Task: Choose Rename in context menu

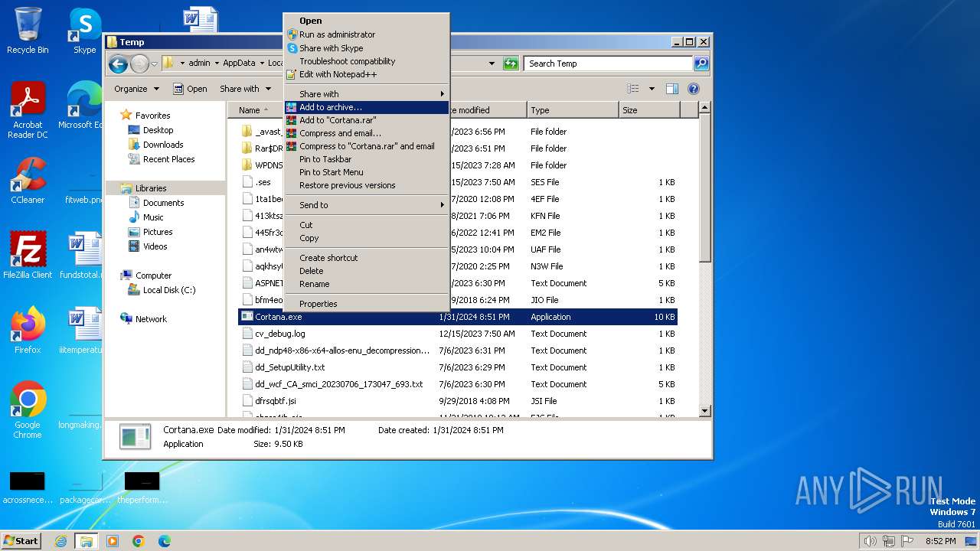Action: 367,284
